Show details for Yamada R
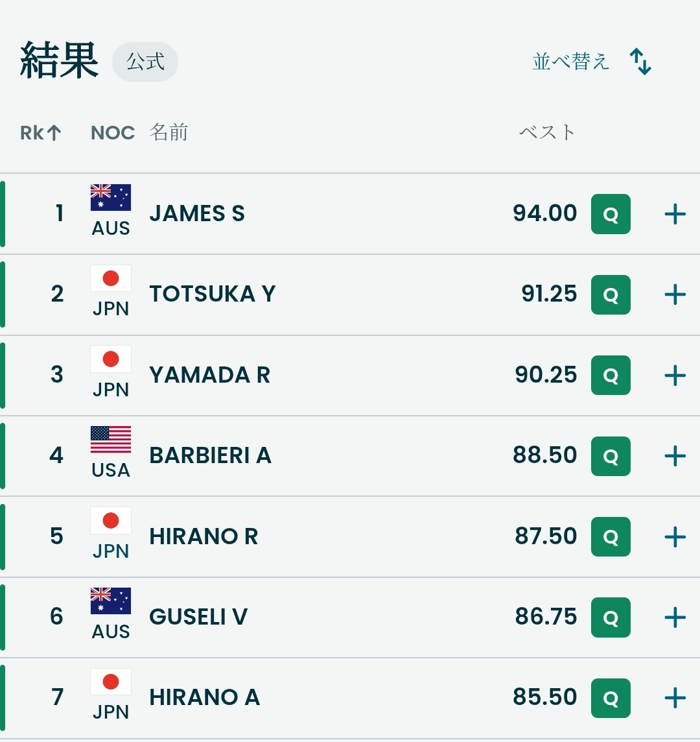The image size is (700, 742). point(675,376)
